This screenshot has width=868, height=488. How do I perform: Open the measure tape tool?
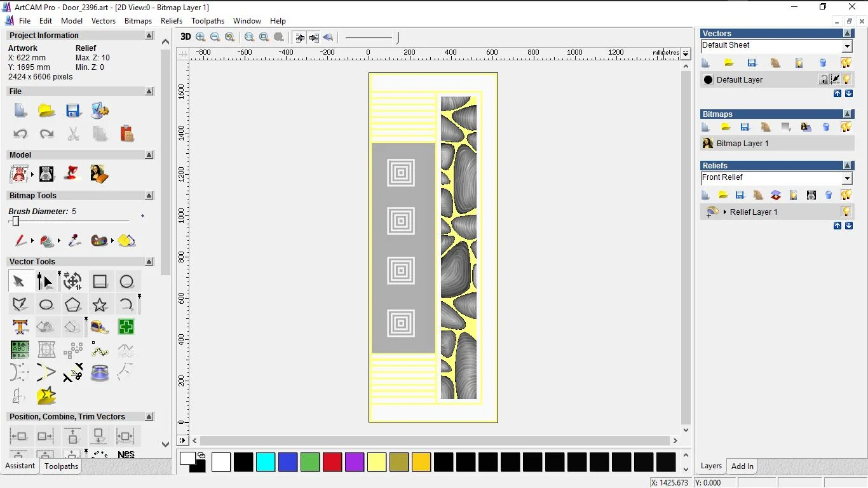(x=100, y=327)
